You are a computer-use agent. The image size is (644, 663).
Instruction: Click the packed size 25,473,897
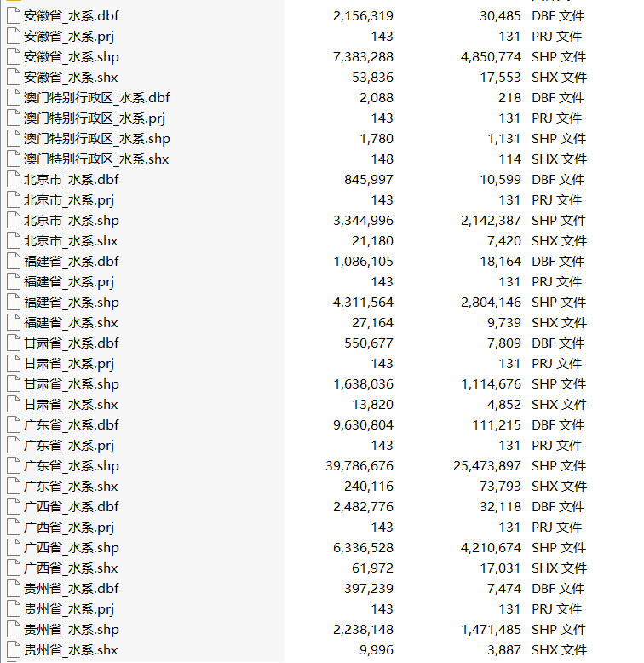486,465
